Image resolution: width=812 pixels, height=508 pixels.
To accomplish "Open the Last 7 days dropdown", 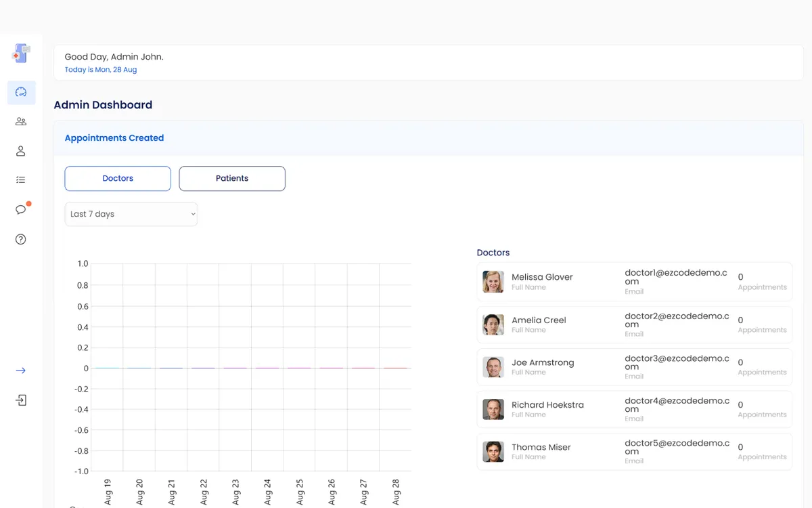I will 131,214.
